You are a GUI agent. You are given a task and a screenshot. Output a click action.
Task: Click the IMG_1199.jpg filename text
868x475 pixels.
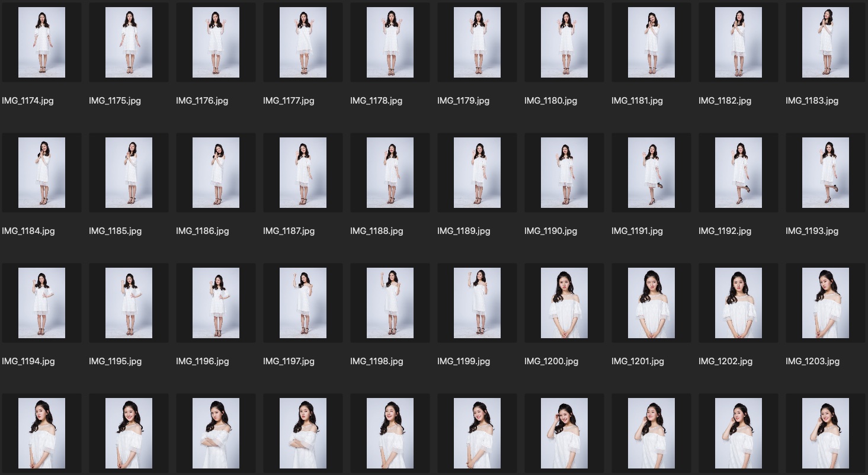pyautogui.click(x=463, y=361)
